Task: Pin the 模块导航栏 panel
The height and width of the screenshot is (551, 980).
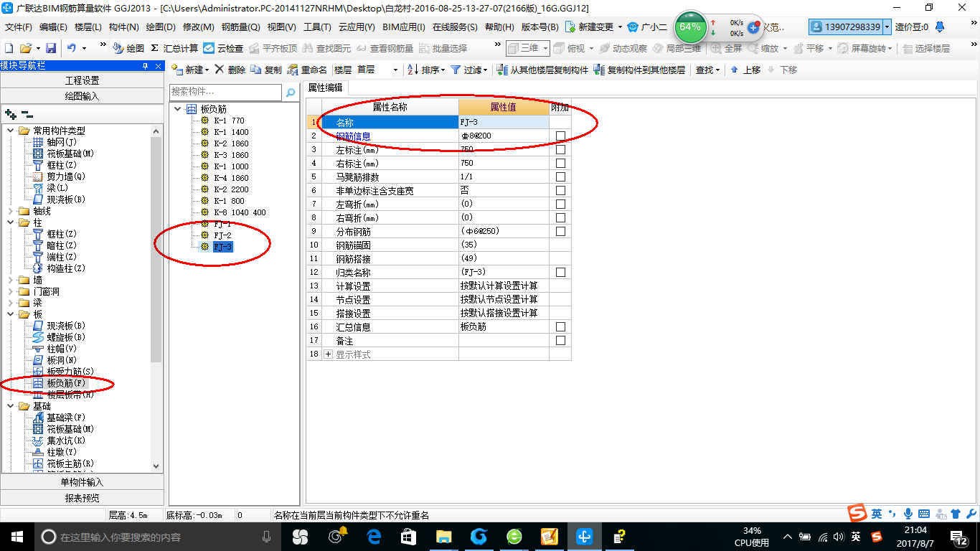Action: coord(146,65)
